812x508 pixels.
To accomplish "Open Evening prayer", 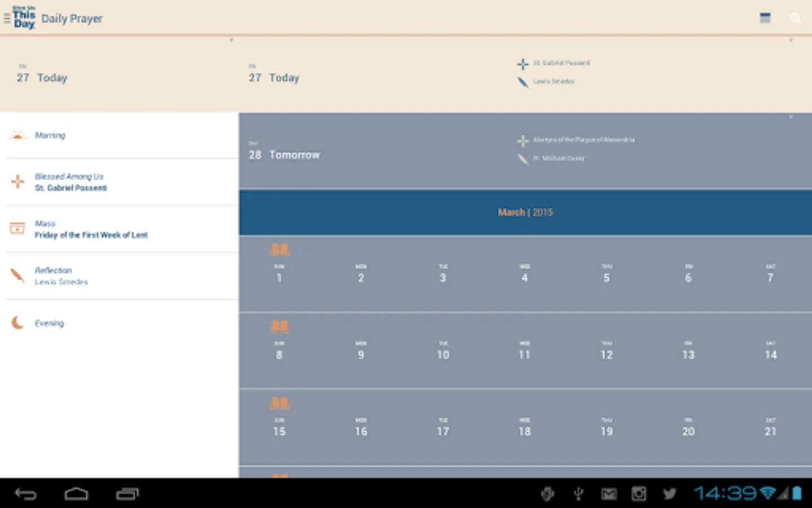I will 119,323.
